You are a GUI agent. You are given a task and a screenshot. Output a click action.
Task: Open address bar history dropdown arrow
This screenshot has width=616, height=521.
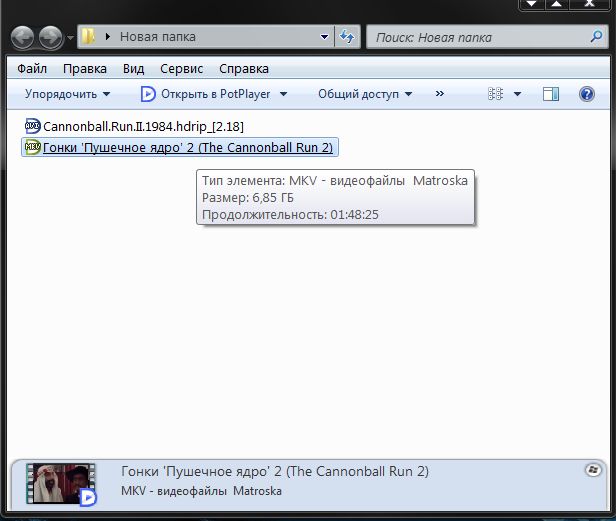point(324,37)
